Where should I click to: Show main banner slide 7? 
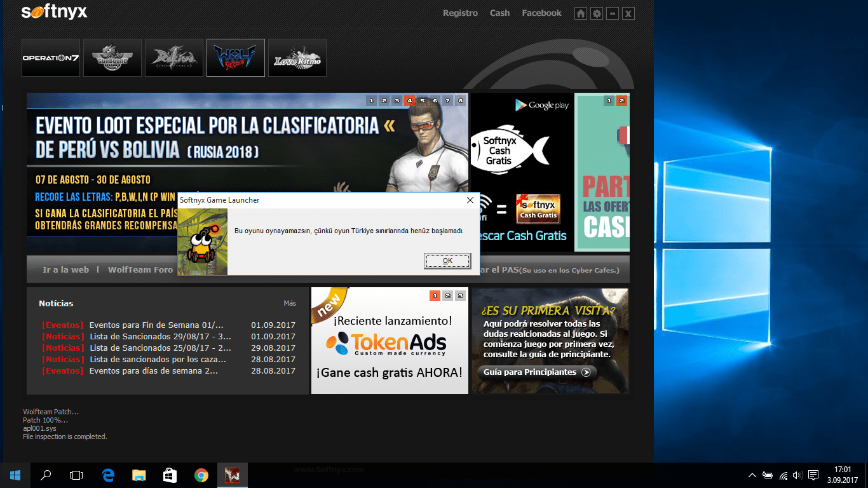point(447,100)
